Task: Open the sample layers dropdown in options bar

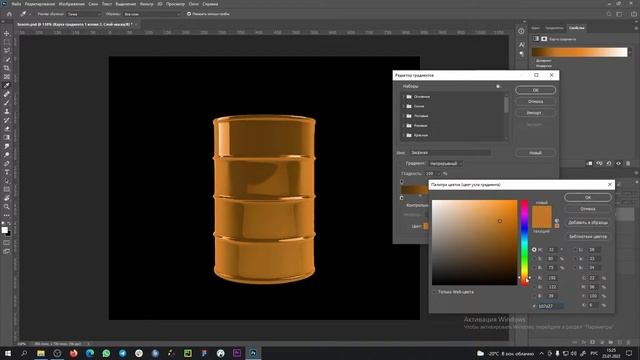Action: coord(152,14)
